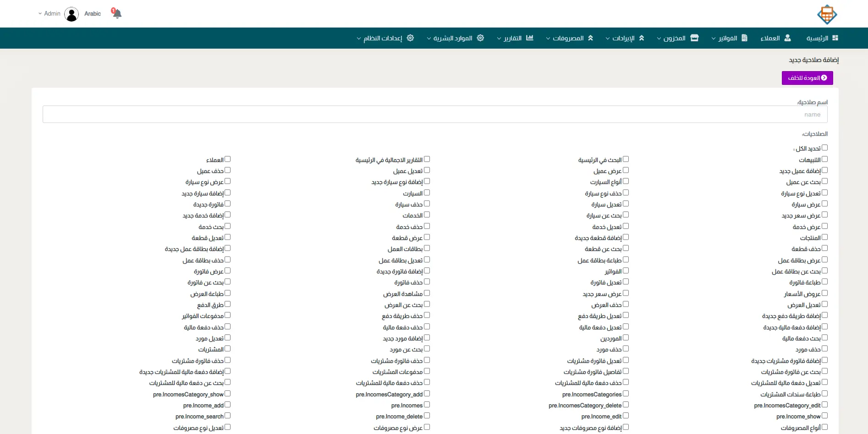Click the app logo in header
Viewport: 868px width, 434px height.
tap(827, 15)
